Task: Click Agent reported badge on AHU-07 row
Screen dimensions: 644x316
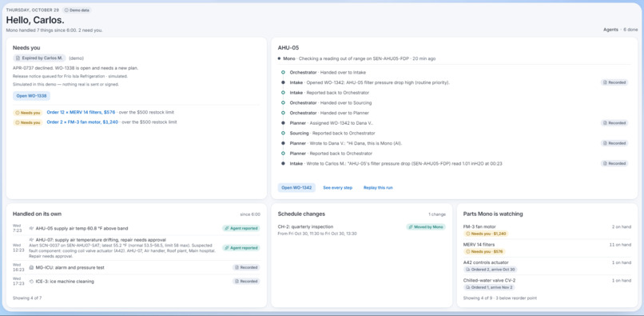Action: [x=241, y=248]
